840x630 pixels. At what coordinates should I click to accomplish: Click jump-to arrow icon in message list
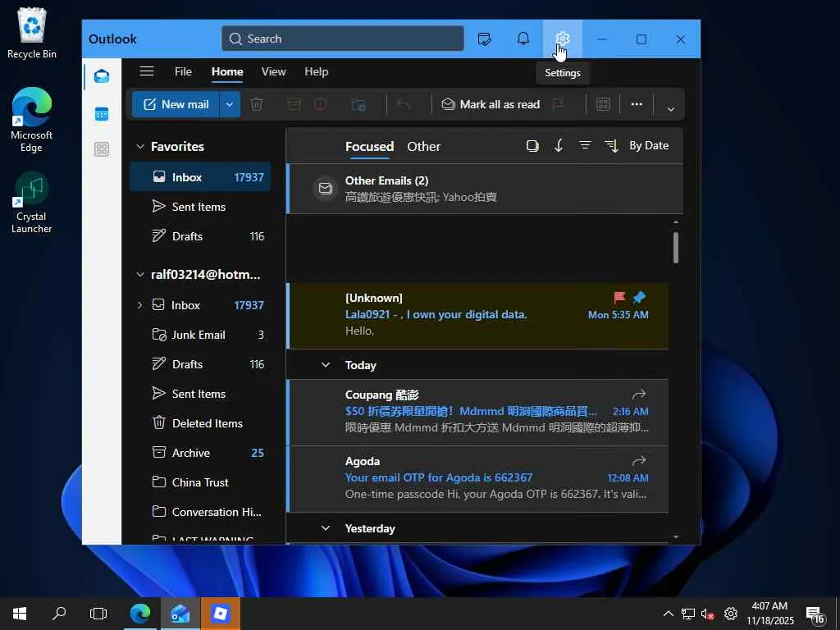(559, 146)
